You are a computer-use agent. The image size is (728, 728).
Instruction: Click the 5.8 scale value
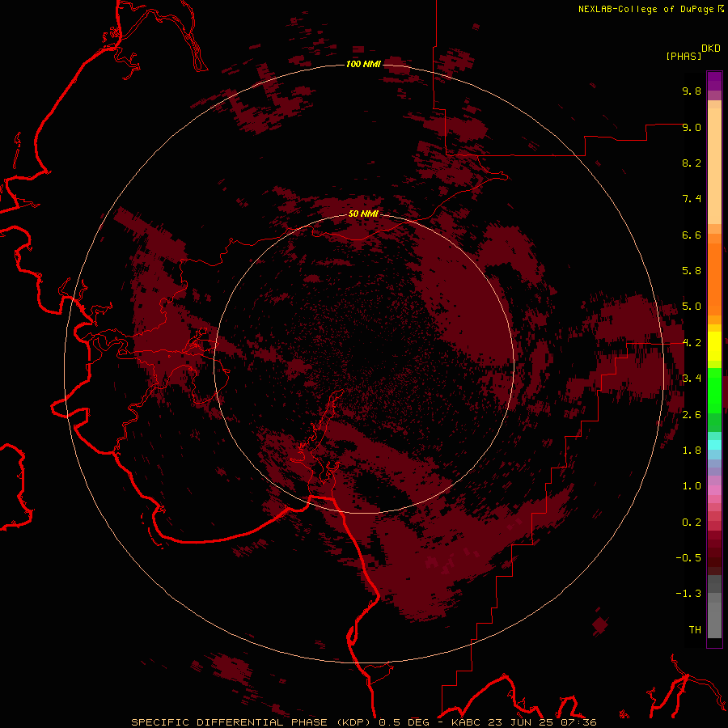click(692, 271)
